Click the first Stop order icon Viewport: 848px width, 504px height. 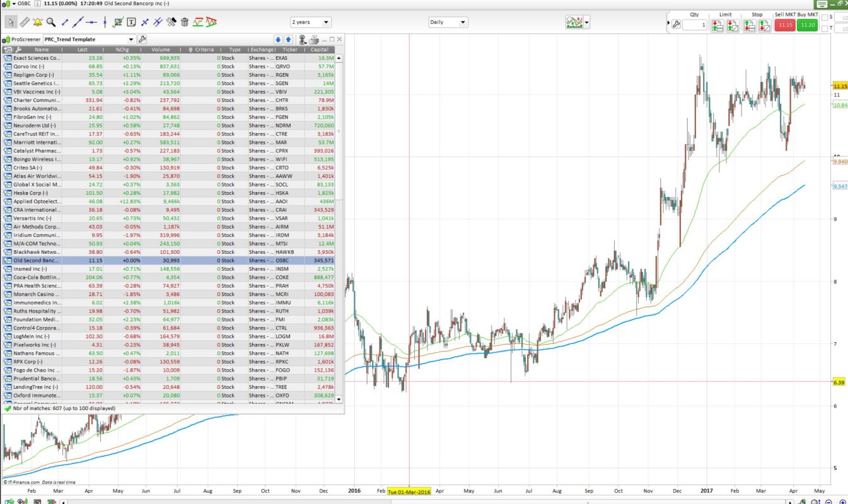pos(749,26)
